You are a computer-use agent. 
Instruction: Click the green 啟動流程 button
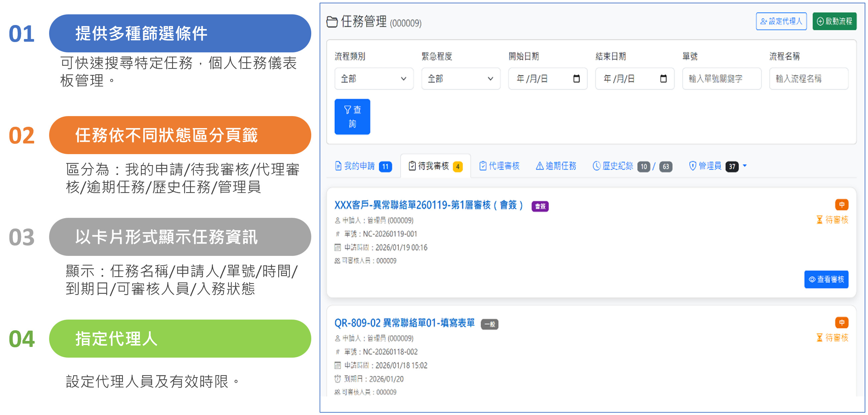pos(834,21)
